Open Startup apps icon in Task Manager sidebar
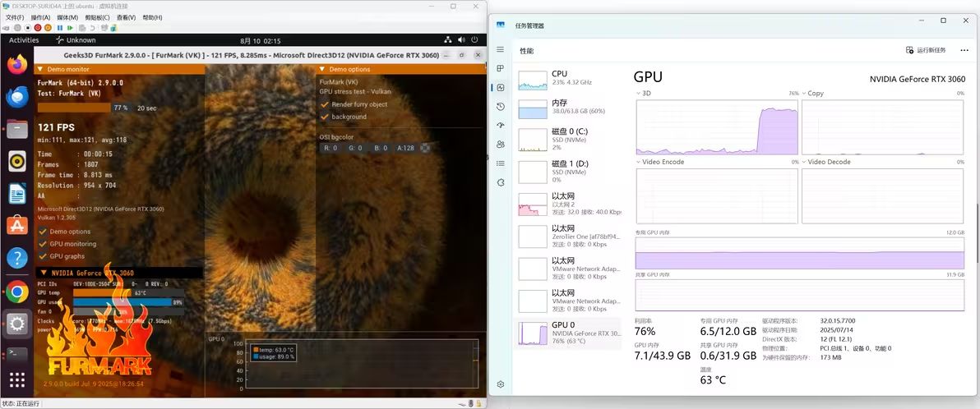The width and height of the screenshot is (980, 409). pos(501,126)
